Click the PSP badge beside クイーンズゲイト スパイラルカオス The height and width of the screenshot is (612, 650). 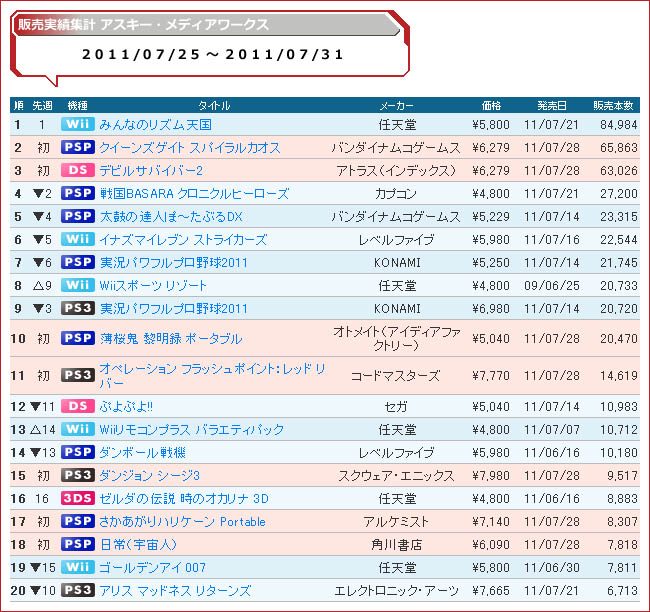pos(78,147)
